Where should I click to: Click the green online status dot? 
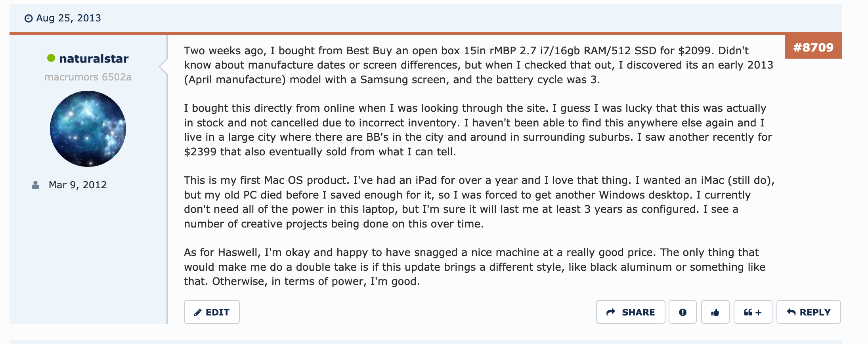pos(51,58)
